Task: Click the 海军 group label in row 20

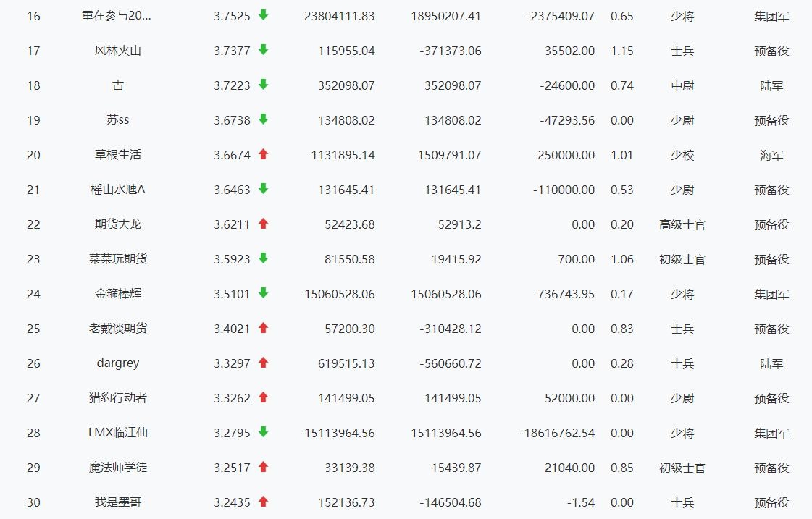Action: point(771,155)
